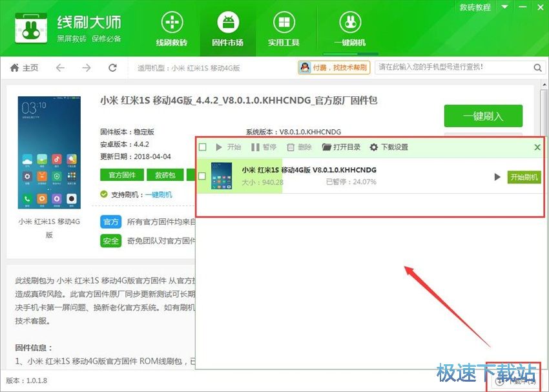Open the 救砖教程 link
This screenshot has height=392, width=549.
pyautogui.click(x=475, y=7)
